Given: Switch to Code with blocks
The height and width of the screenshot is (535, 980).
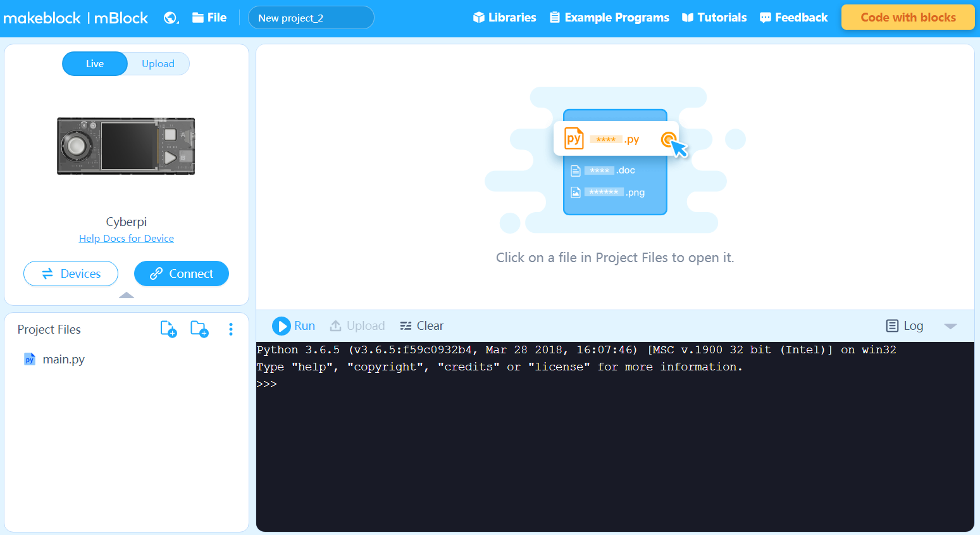Looking at the screenshot, I should [908, 18].
